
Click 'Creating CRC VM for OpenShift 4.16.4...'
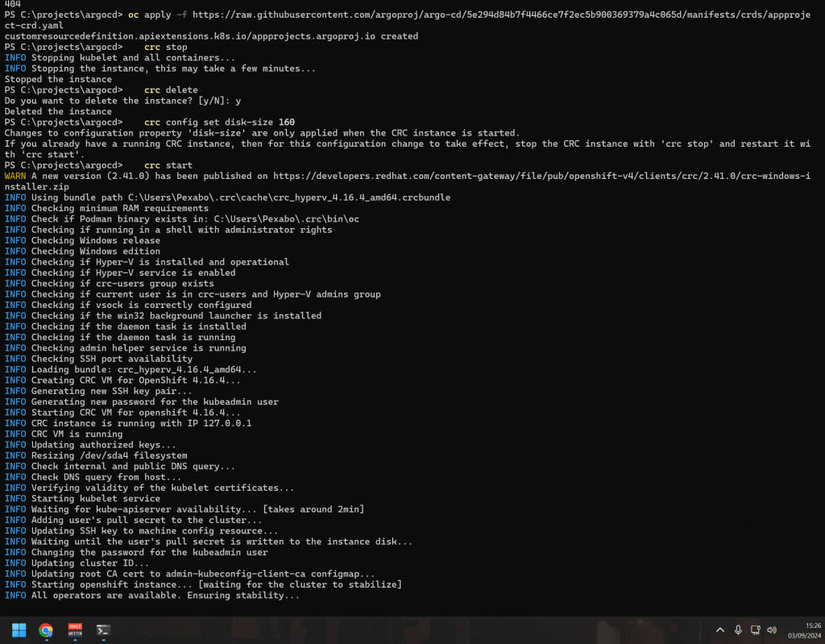click(x=122, y=380)
